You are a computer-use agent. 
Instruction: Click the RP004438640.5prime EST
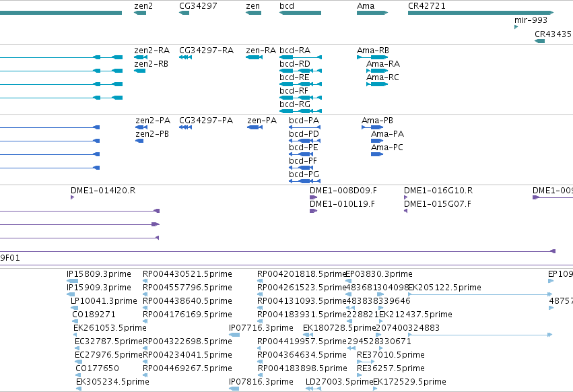point(145,308)
